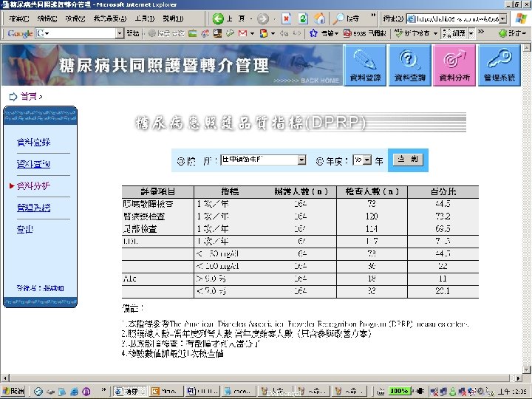Click the 百分比 column header
532x399 pixels.
tap(443, 191)
